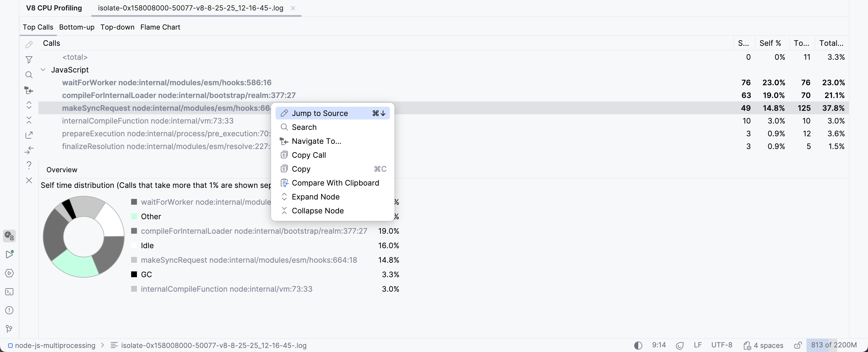Close the isolate log file tab
The height and width of the screenshot is (352, 868).
point(293,8)
